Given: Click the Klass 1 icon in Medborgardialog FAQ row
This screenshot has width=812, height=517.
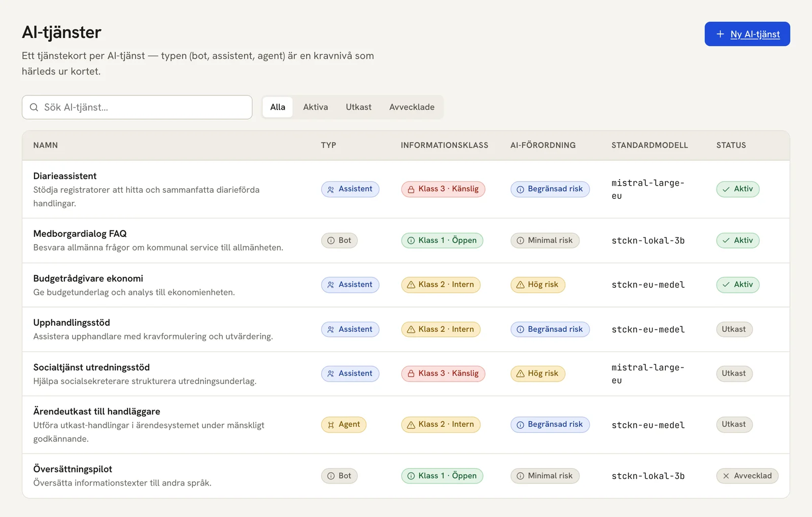Looking at the screenshot, I should coord(411,240).
